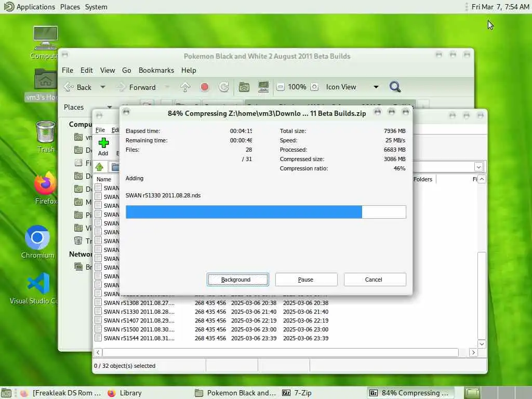Open Icon View mode dropdown

[352, 87]
